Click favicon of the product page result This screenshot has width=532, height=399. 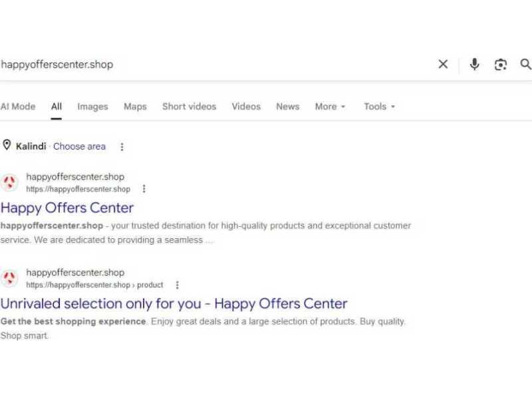pos(9,278)
